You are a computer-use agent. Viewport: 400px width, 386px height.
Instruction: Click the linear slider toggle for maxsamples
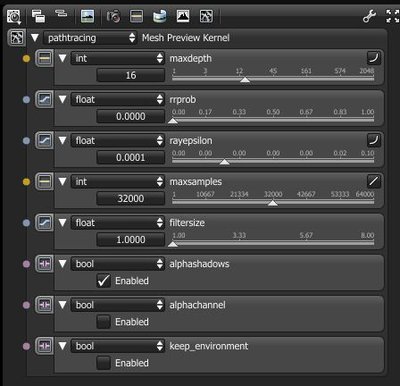coord(374,181)
